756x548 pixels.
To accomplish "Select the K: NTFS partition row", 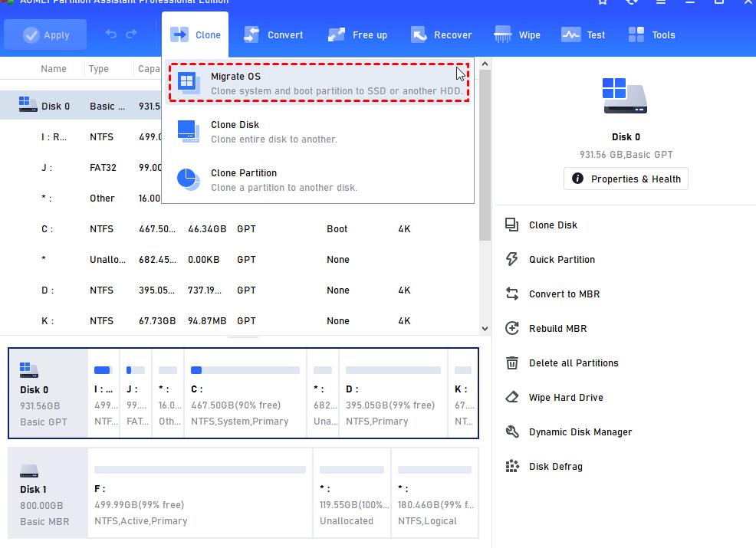I will coord(239,321).
